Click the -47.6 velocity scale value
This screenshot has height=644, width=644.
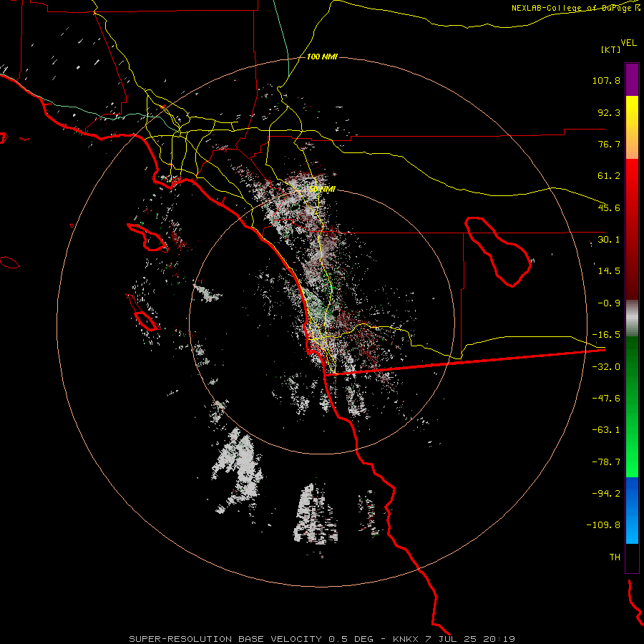(606, 399)
